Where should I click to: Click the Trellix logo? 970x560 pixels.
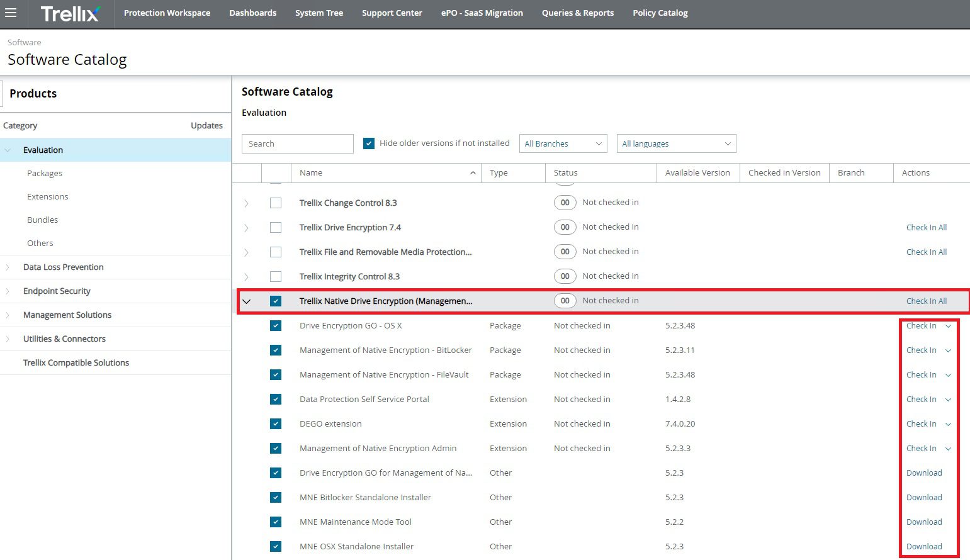click(x=70, y=13)
